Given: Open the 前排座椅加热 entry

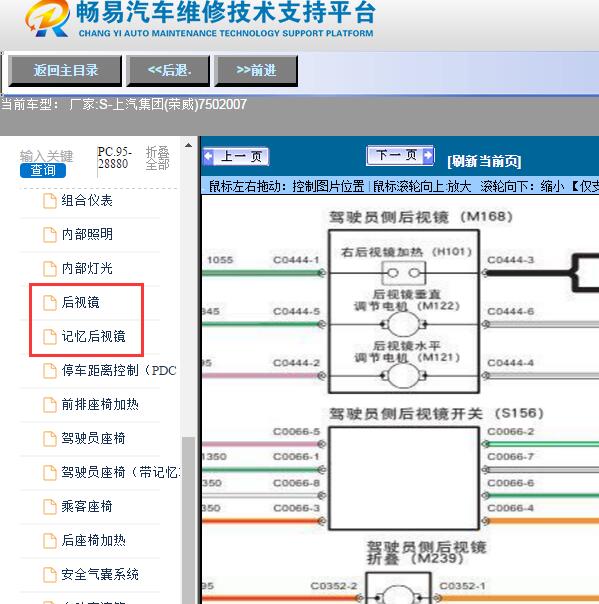Looking at the screenshot, I should [x=100, y=404].
